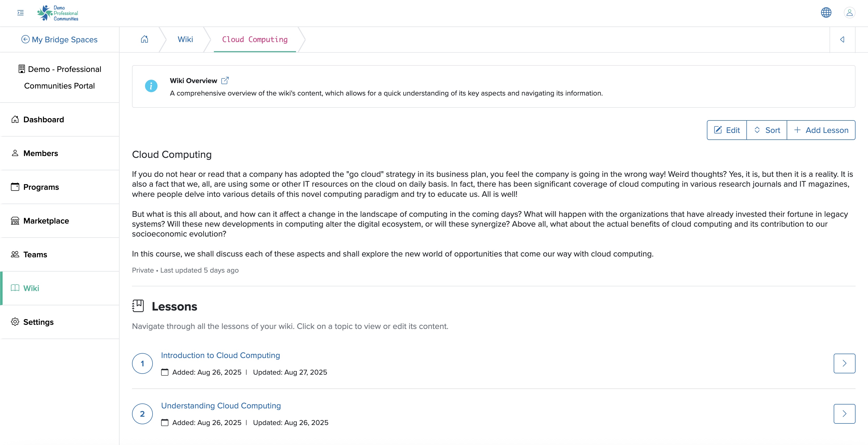
Task: Open lesson 1 chevron arrow
Action: (844, 363)
